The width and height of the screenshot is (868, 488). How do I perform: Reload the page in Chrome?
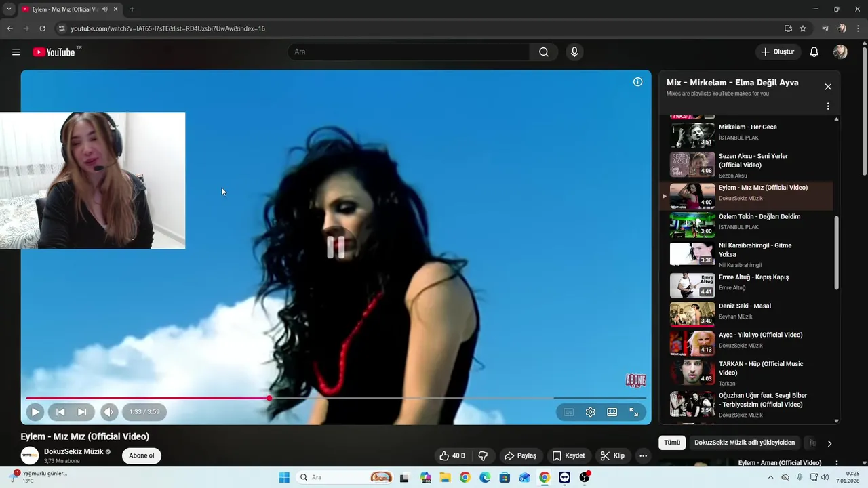pos(42,28)
